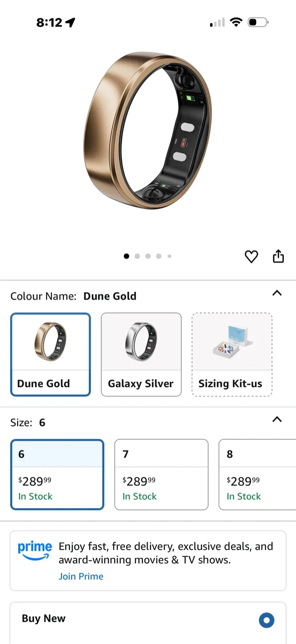Collapse the Colour Name section
Screen dimensions: 296x644
[277, 293]
